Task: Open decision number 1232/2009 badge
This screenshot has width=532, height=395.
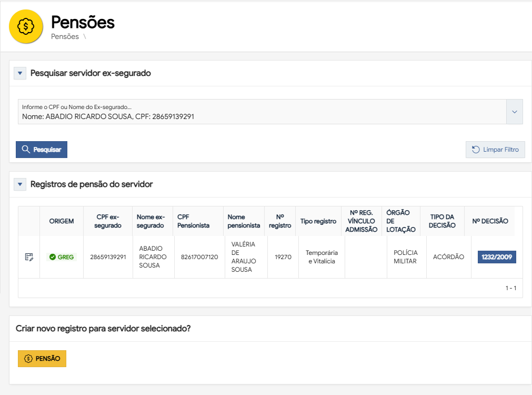Action: 497,257
